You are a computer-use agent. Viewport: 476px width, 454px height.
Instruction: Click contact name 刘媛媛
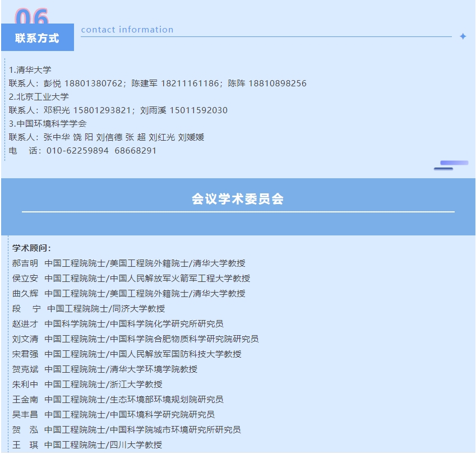coord(191,137)
